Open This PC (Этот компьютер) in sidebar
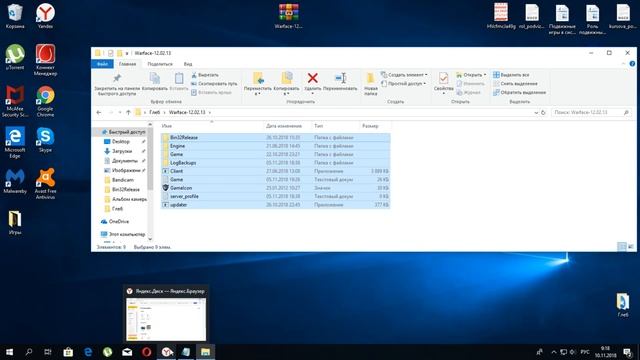Image resolution: width=640 pixels, height=360 pixels. pyautogui.click(x=123, y=234)
